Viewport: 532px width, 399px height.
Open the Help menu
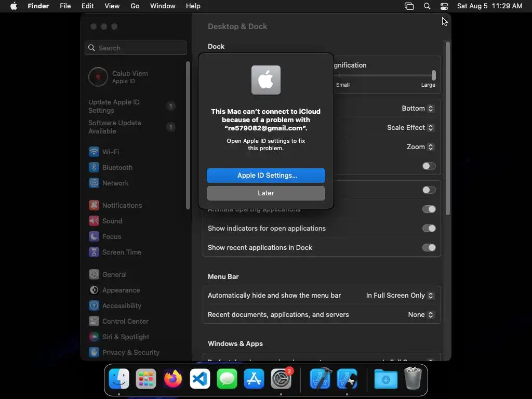(x=193, y=6)
